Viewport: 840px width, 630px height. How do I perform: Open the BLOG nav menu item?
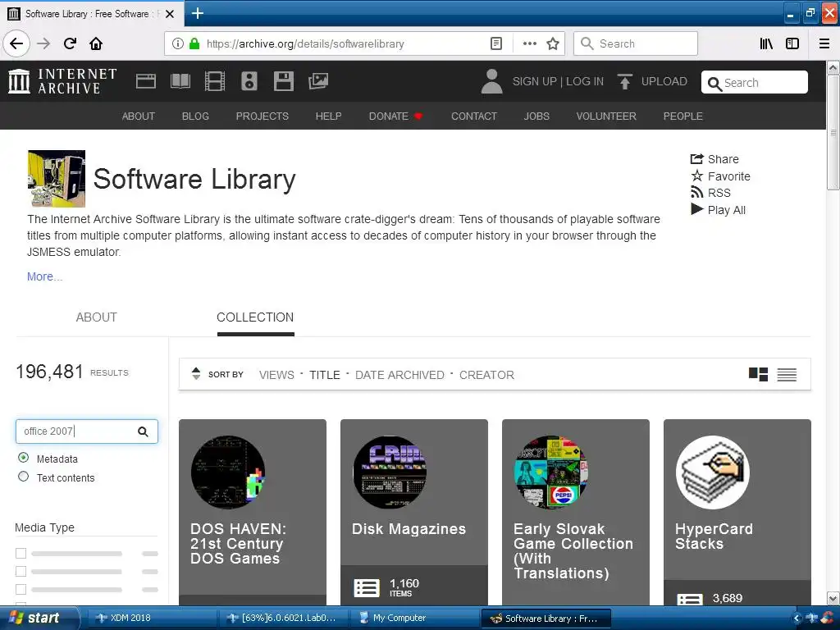pyautogui.click(x=195, y=116)
